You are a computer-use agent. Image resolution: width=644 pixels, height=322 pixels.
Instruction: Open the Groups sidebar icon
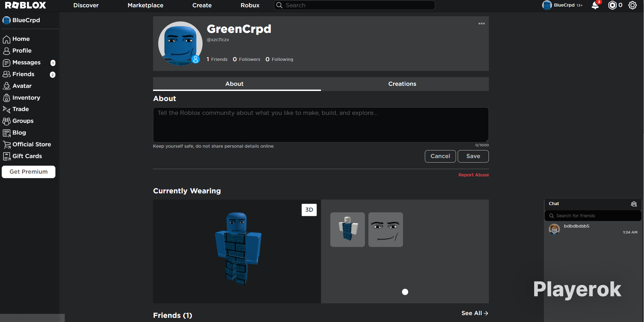pos(7,121)
